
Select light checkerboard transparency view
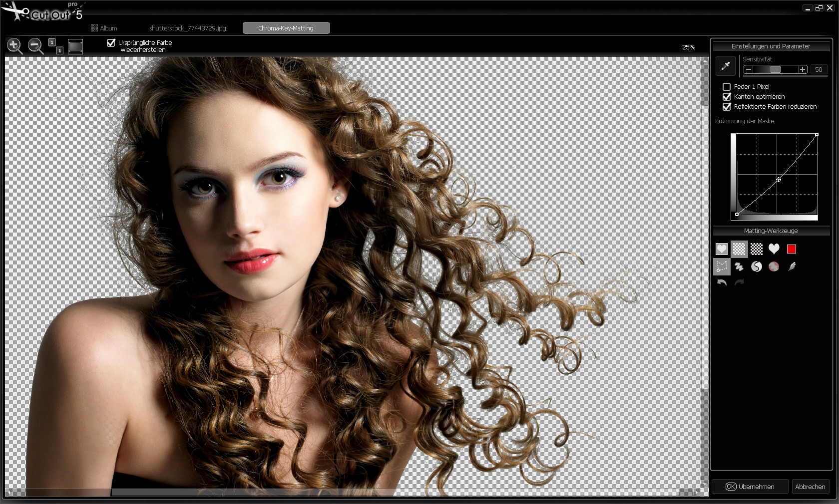(x=739, y=249)
